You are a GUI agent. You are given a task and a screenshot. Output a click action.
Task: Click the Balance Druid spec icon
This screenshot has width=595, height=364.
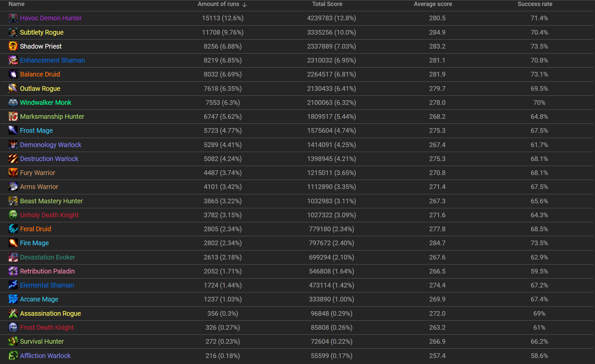(x=13, y=74)
